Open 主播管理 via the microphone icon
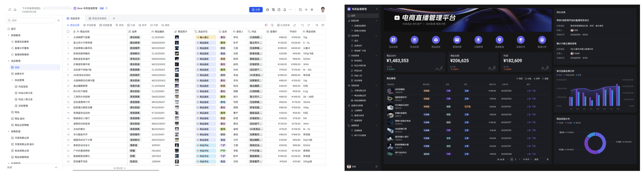This screenshot has width=644, height=174. point(478,40)
